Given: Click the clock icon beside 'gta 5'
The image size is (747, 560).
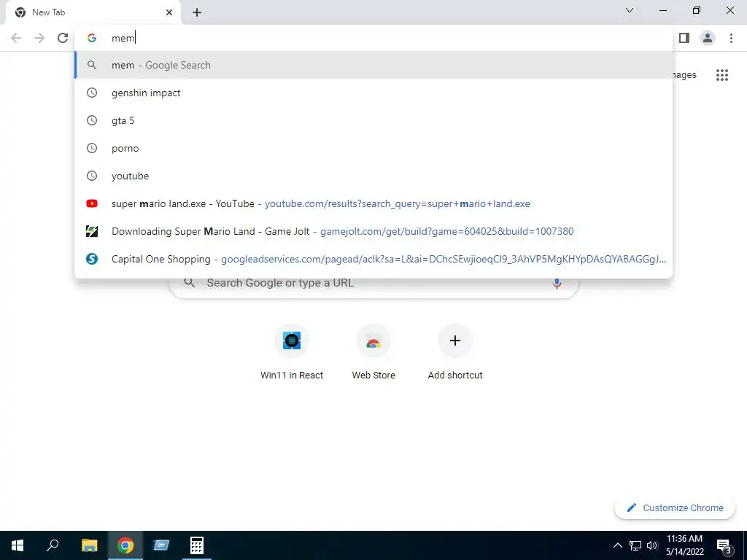Looking at the screenshot, I should [x=91, y=120].
